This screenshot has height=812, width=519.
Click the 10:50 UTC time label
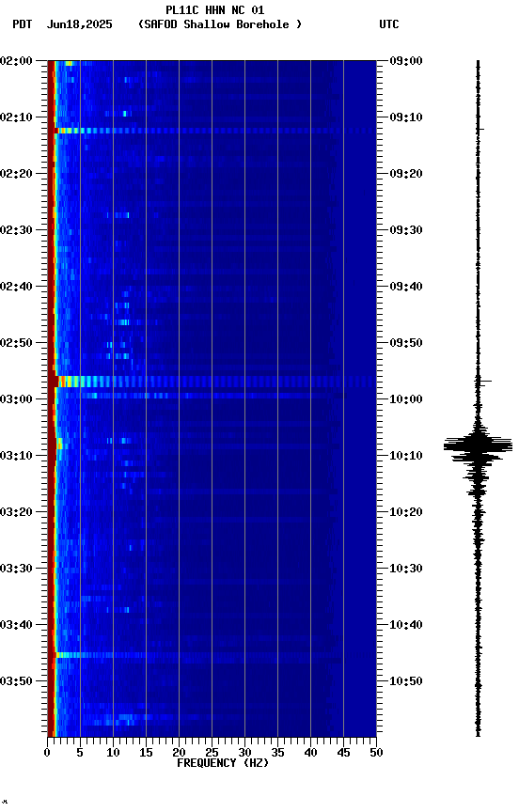(x=406, y=681)
